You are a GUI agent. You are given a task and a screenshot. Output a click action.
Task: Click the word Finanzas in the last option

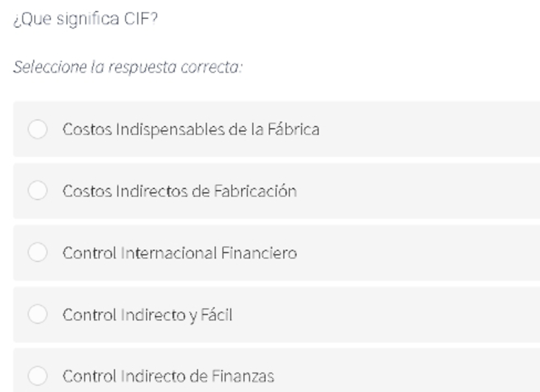click(243, 377)
